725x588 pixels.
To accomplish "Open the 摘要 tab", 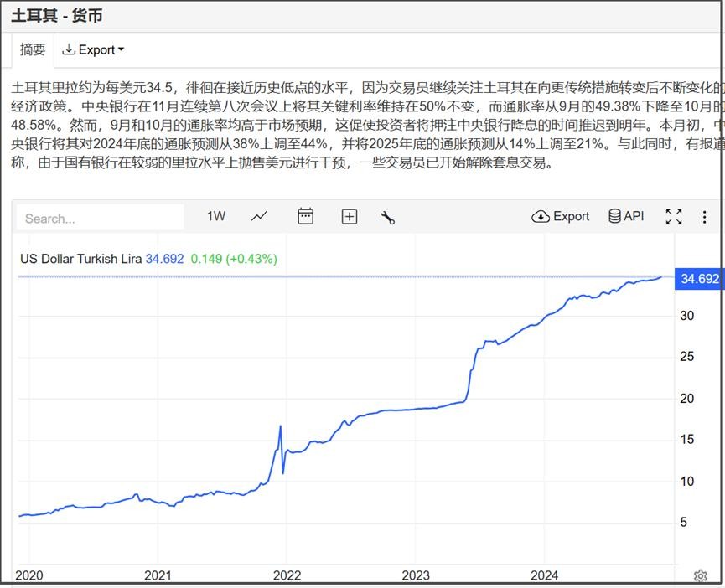I will tap(33, 49).
